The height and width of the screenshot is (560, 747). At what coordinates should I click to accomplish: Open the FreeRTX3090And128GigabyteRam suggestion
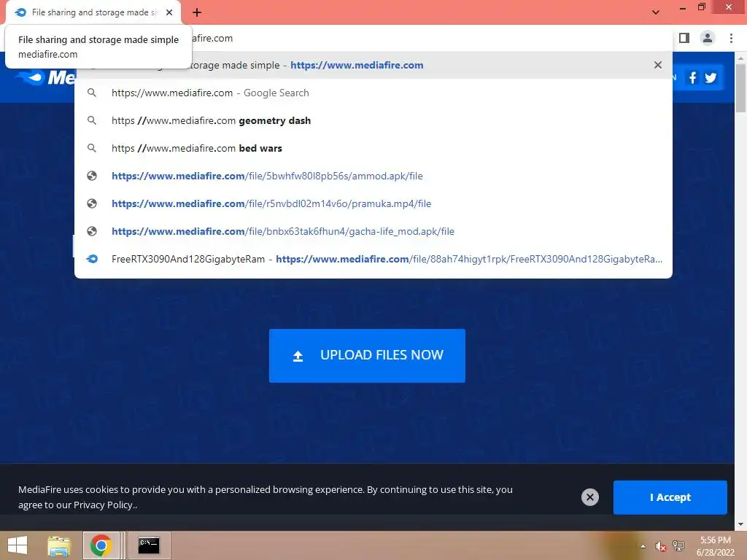(x=373, y=259)
